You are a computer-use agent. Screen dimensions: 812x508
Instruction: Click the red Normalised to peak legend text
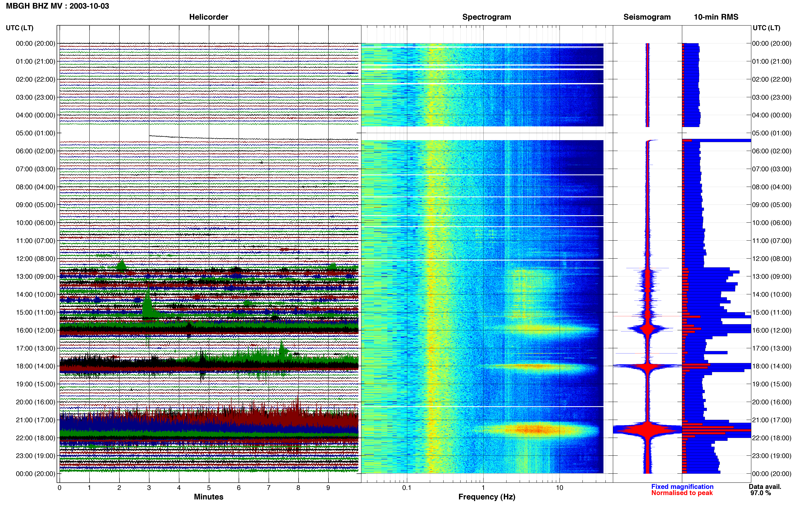682,493
